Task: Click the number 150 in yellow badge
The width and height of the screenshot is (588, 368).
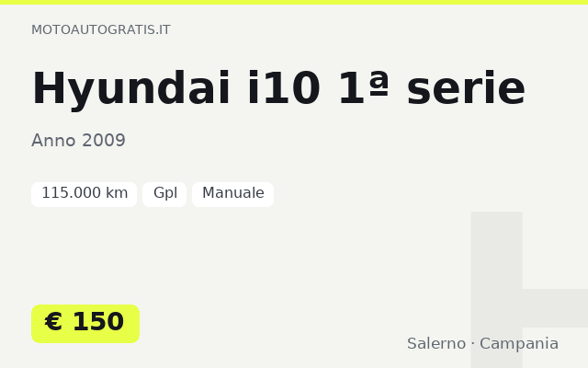Action: pos(98,322)
